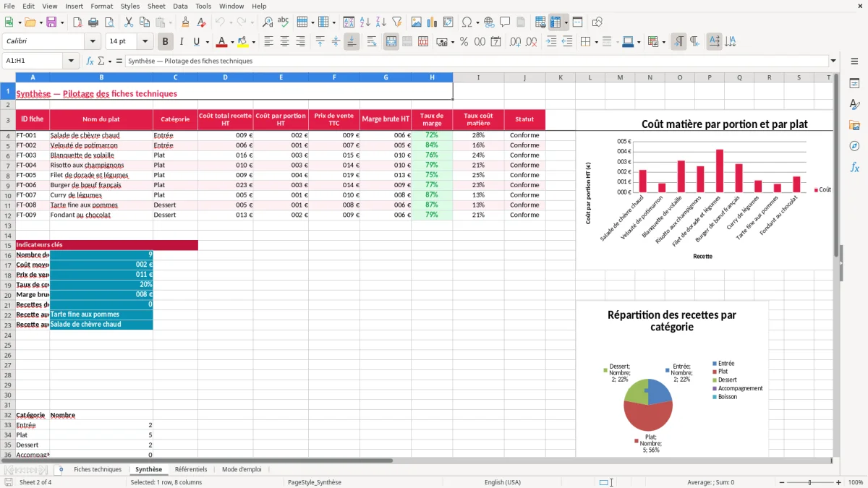
Task: Toggle Bold formatting
Action: pos(165,42)
